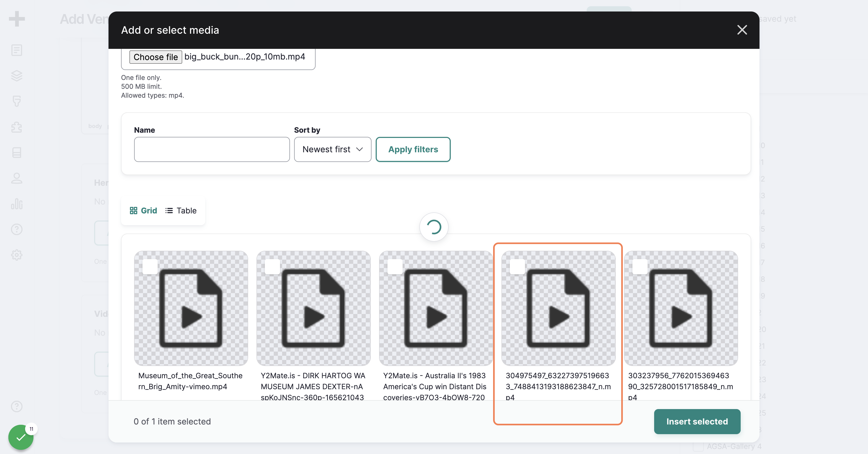Tick the 303237956 video checkbox
This screenshot has width=868, height=454.
click(640, 267)
